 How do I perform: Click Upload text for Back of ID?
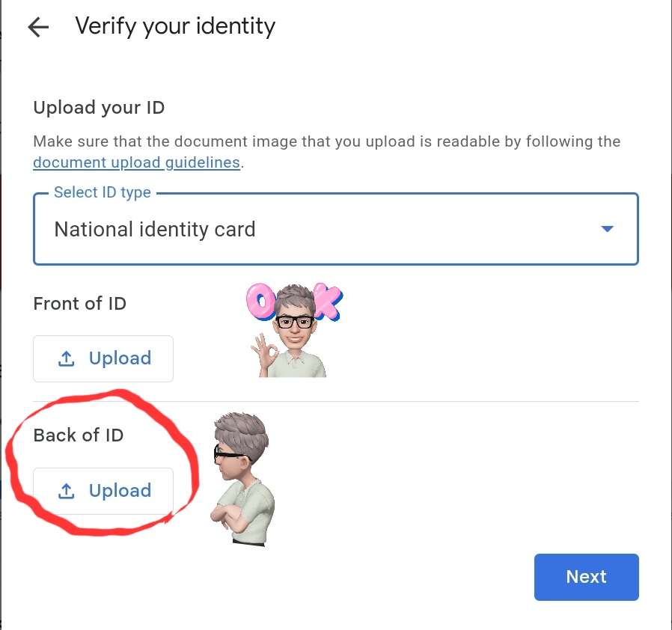[x=120, y=491]
